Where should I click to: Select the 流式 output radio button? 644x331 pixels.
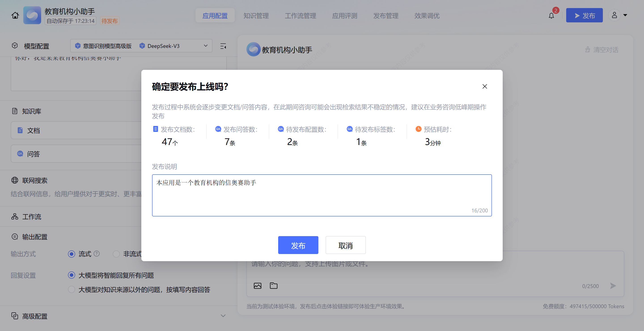tap(72, 254)
